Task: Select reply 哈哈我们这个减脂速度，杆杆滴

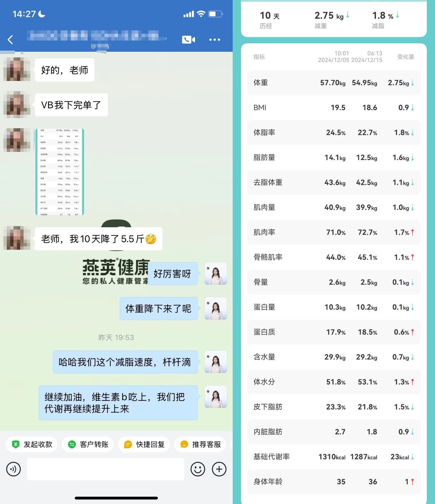Action: coord(125,362)
